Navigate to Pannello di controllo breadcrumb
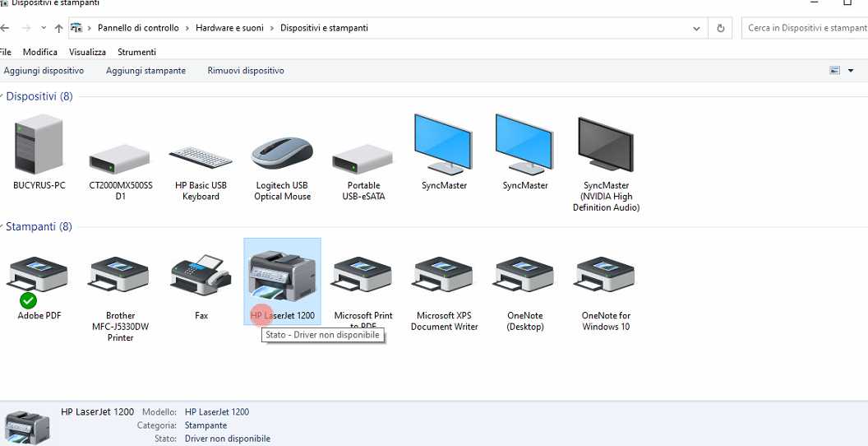The height and width of the screenshot is (446, 868). tap(138, 28)
